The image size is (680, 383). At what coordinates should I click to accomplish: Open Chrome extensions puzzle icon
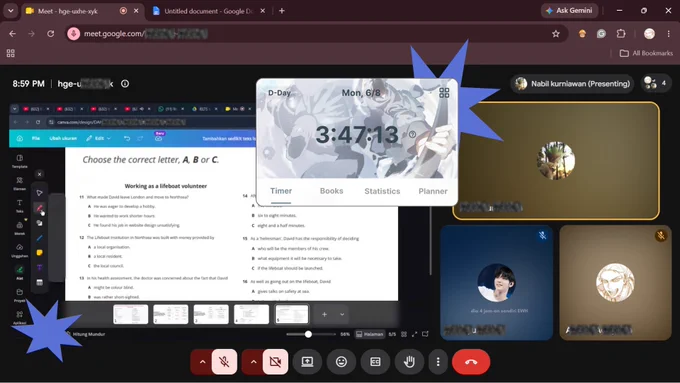(621, 34)
